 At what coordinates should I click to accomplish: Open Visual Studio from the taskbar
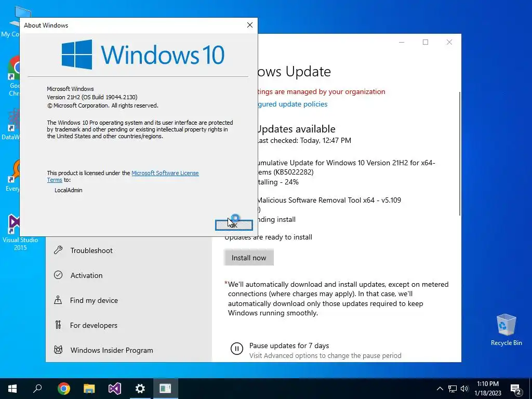(x=115, y=389)
